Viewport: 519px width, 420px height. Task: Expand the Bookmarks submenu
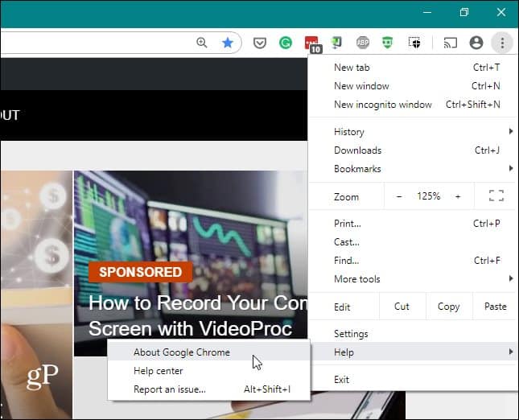[414, 169]
